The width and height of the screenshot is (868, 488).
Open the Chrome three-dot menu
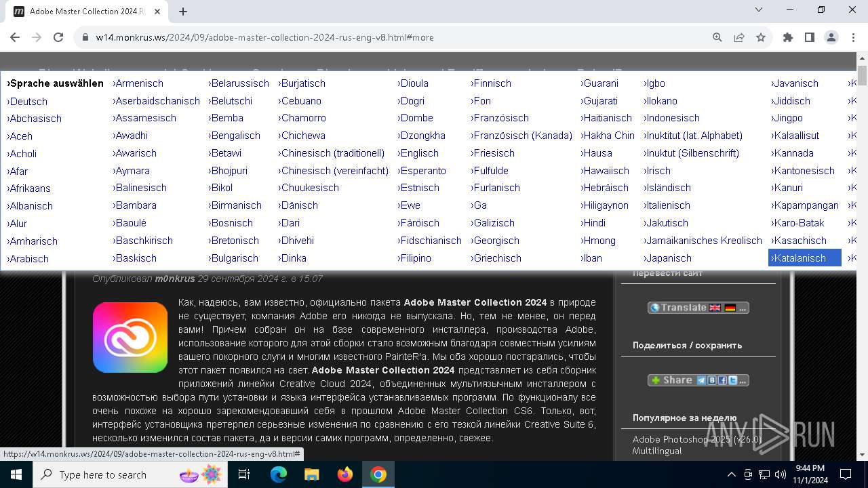point(852,37)
